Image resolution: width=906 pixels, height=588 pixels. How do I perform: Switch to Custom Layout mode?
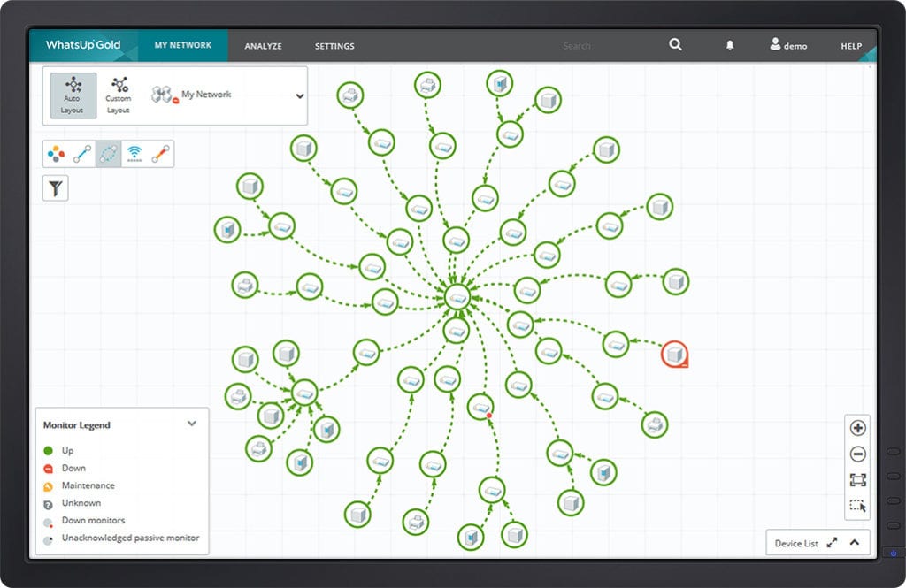(x=118, y=95)
